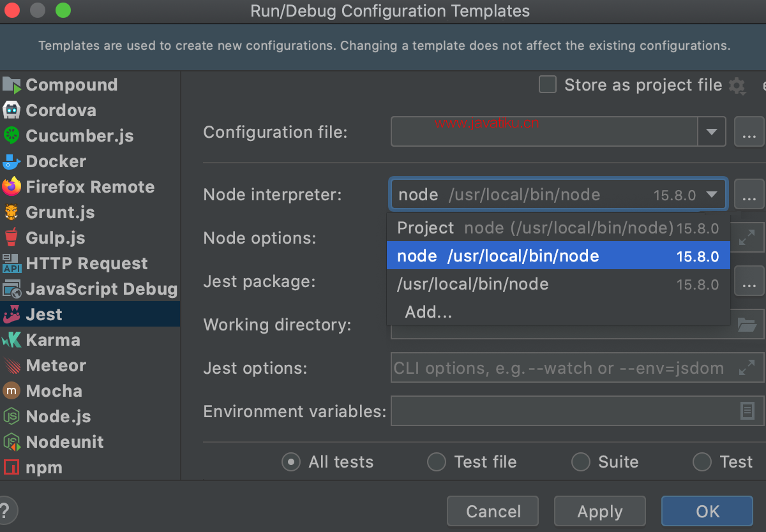The width and height of the screenshot is (766, 532).
Task: Click the Environment variables input field
Action: click(x=577, y=411)
